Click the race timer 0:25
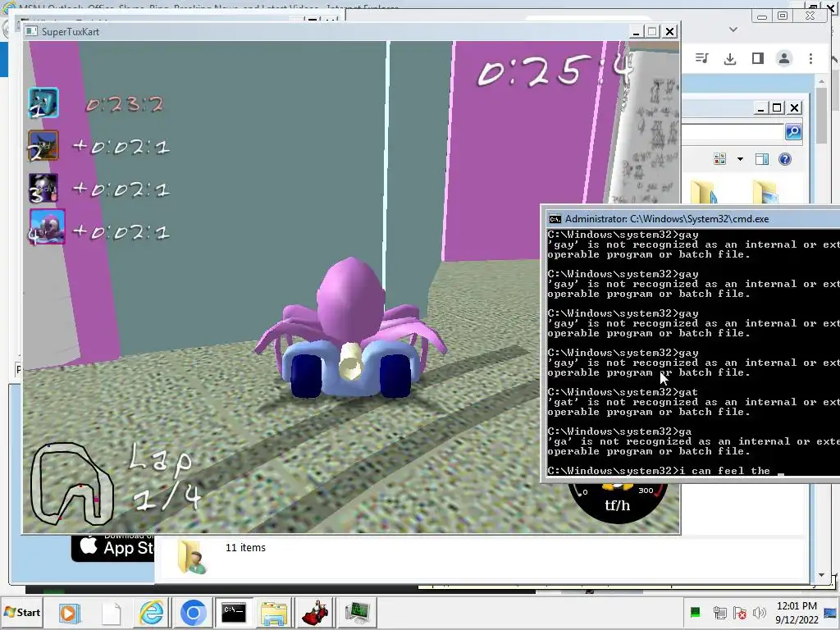This screenshot has height=630, width=840. pos(555,71)
